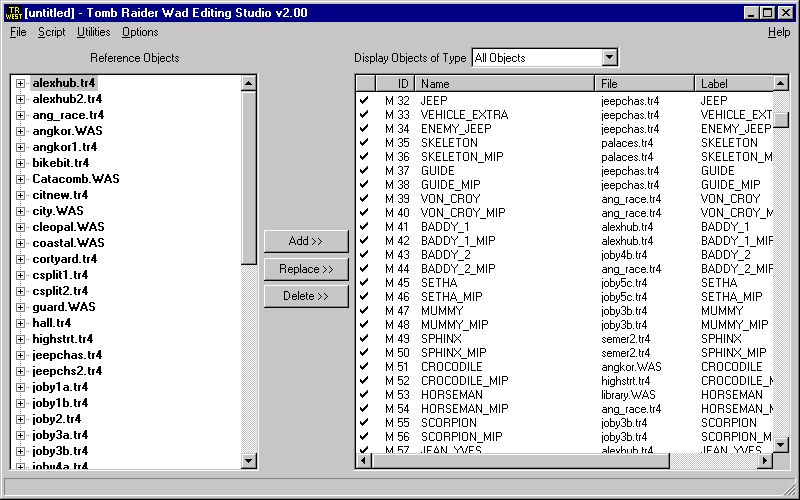Select joby1a.tr4 in the reference tree
This screenshot has width=800, height=500.
click(60, 387)
